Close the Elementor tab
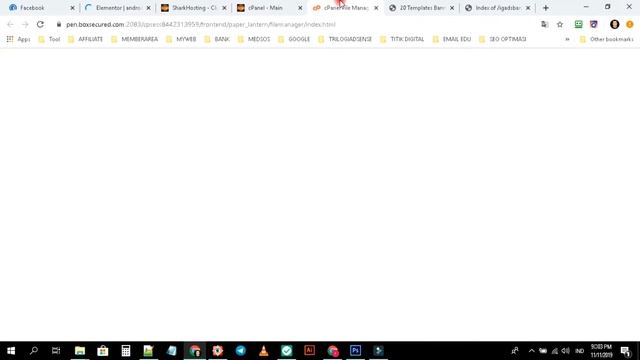The image size is (640, 360). [x=149, y=8]
